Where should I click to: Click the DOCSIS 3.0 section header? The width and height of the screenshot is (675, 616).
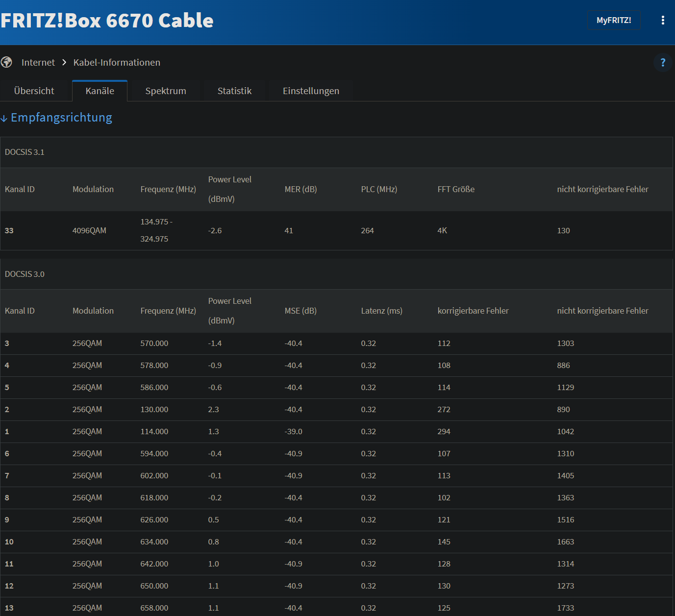click(x=336, y=274)
